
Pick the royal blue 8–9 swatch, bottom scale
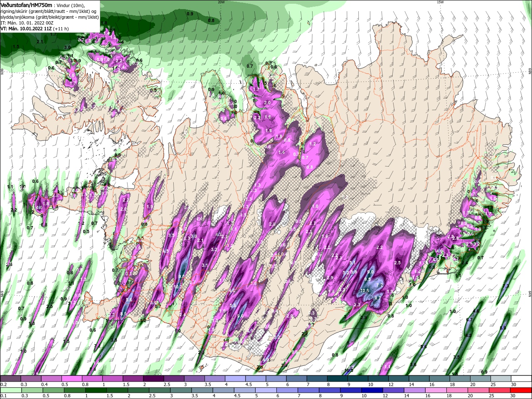point(329,391)
